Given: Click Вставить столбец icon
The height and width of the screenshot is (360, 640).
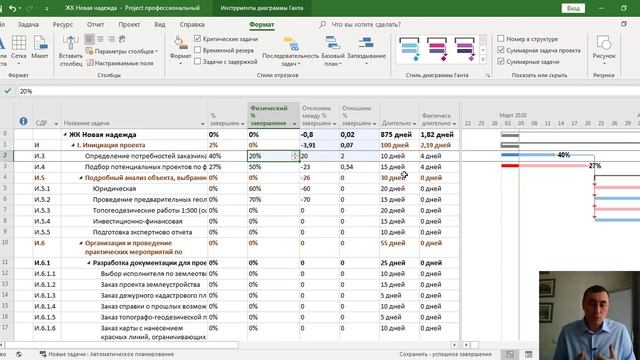Looking at the screenshot, I should (x=71, y=51).
